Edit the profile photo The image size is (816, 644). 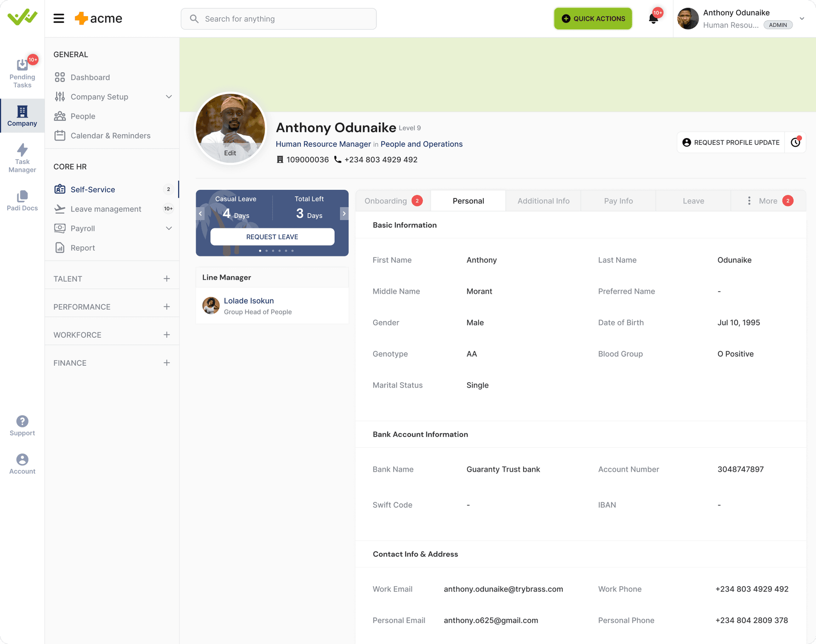pos(230,153)
